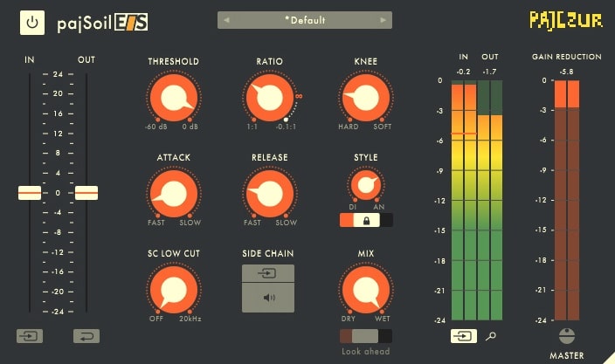Click the Master half-circle icon
This screenshot has width=615, height=364.
pos(566,336)
